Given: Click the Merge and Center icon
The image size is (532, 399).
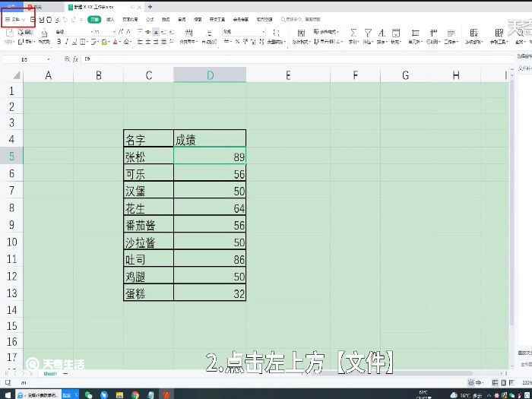Looking at the screenshot, I should pos(188,33).
